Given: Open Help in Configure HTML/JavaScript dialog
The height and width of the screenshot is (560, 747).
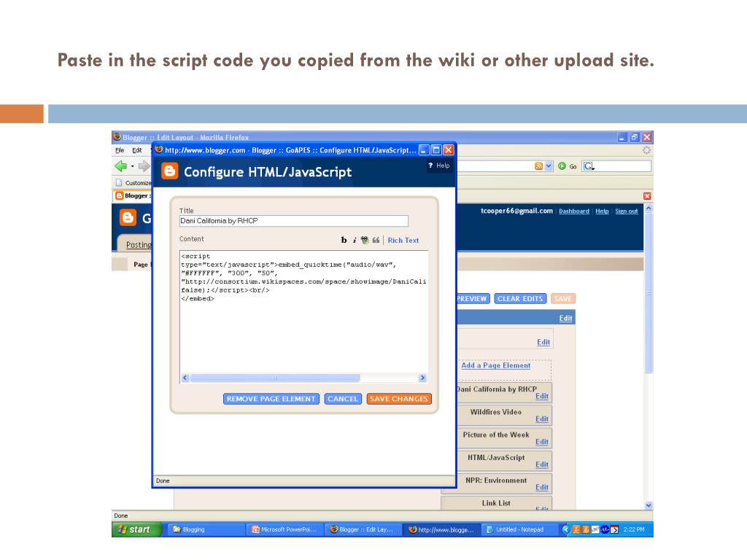Looking at the screenshot, I should point(438,166).
